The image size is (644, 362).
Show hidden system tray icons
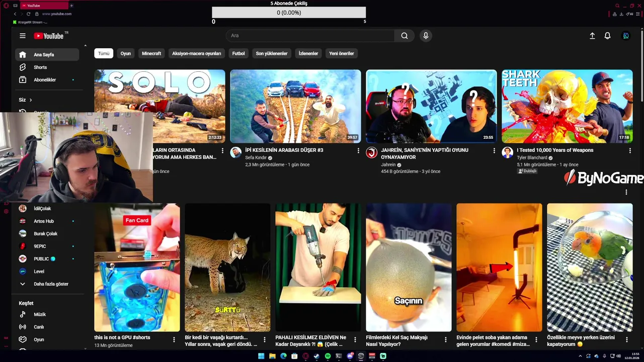tap(580, 356)
